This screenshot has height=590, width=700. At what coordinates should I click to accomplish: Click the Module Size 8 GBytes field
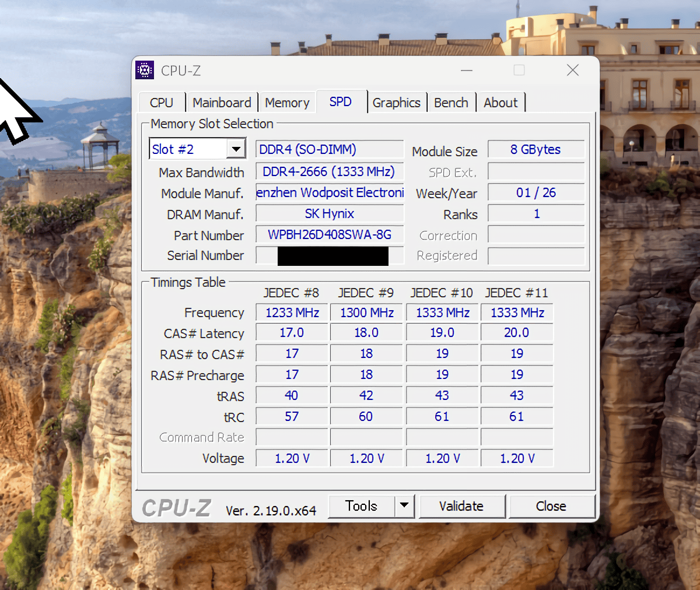[x=535, y=149]
